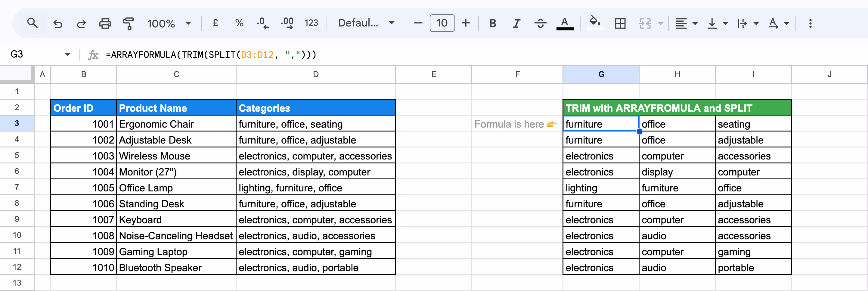Decrease font size minus button
The height and width of the screenshot is (291, 868).
click(x=418, y=23)
